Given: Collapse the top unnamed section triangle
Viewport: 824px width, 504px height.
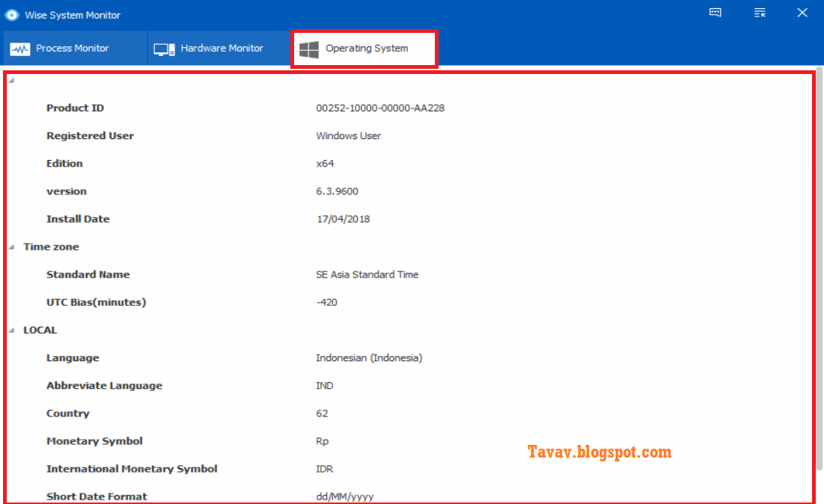Looking at the screenshot, I should click(x=11, y=80).
